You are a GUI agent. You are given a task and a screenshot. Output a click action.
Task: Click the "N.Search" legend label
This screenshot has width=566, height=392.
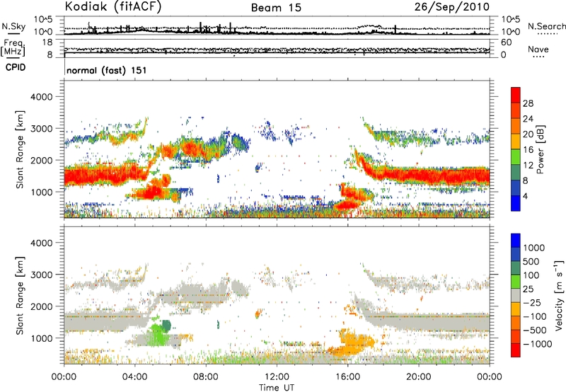pos(546,26)
